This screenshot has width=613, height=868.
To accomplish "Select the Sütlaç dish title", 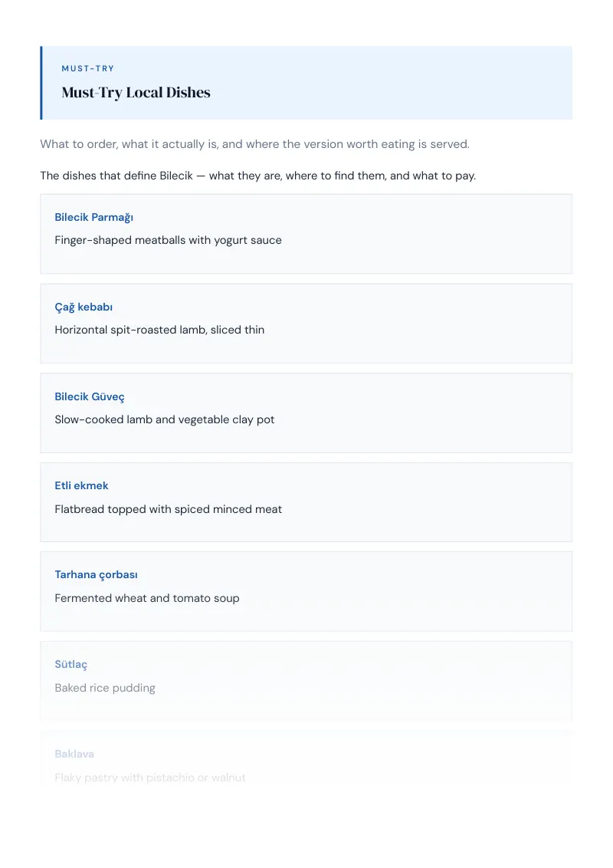I will pos(70,664).
